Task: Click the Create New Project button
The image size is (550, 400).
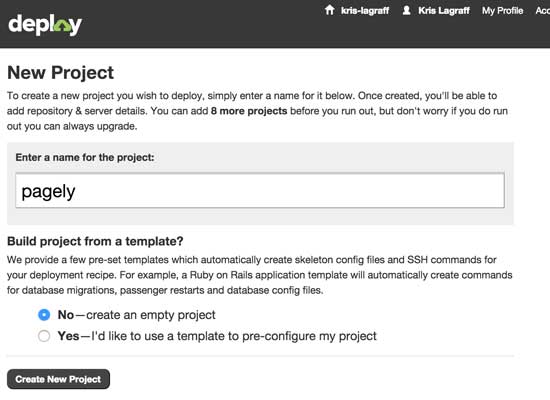Action: tap(58, 379)
